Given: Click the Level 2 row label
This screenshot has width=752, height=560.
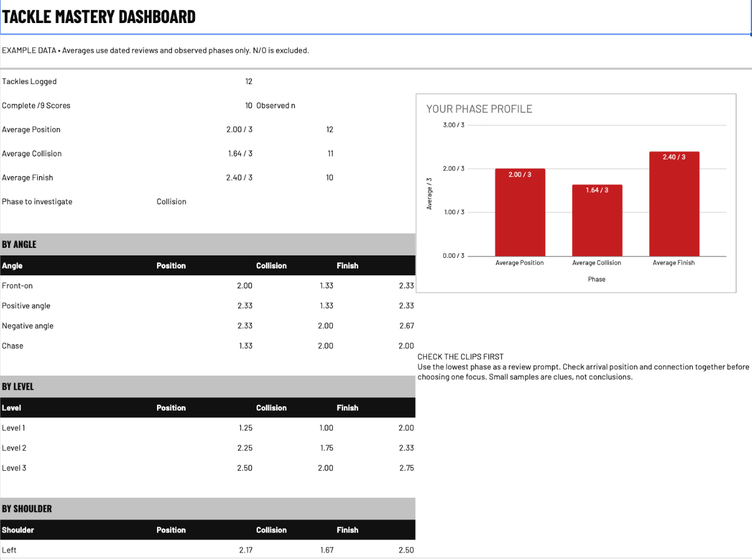Looking at the screenshot, I should 14,448.
